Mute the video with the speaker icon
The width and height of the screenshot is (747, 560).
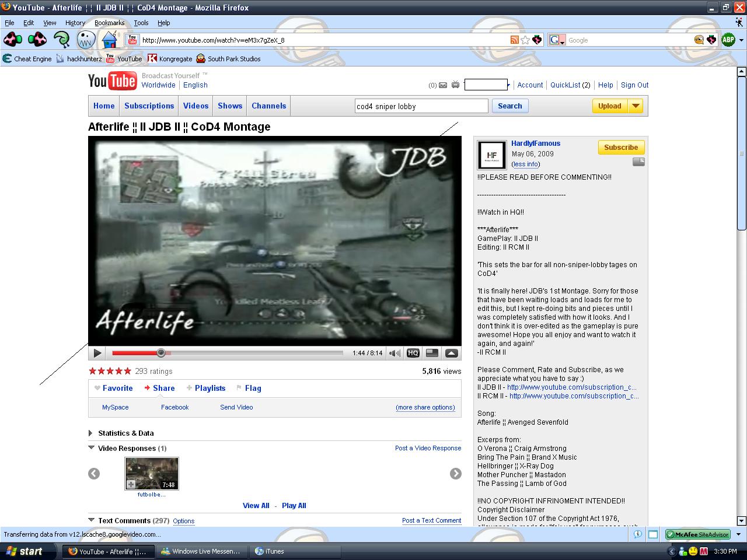pyautogui.click(x=395, y=353)
